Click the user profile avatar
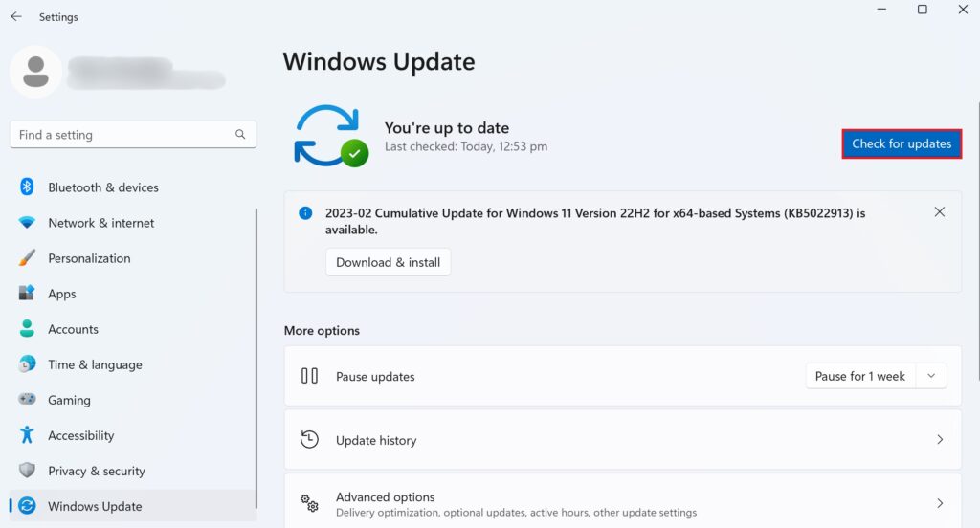This screenshot has width=980, height=528. (x=35, y=71)
